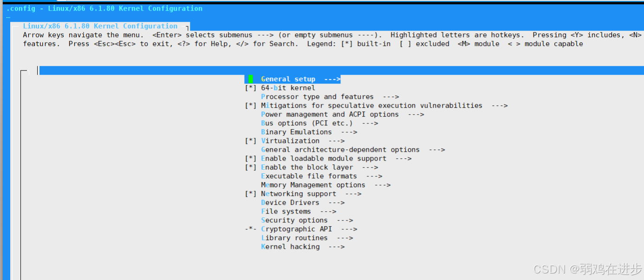This screenshot has width=644, height=280.
Task: Expand arrow next to General setup
Action: pyautogui.click(x=332, y=79)
